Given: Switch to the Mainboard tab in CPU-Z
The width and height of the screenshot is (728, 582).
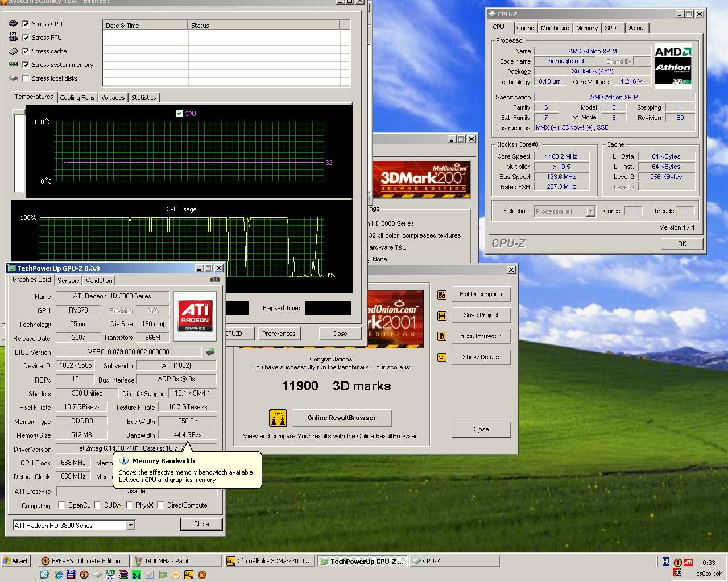Looking at the screenshot, I should [555, 28].
